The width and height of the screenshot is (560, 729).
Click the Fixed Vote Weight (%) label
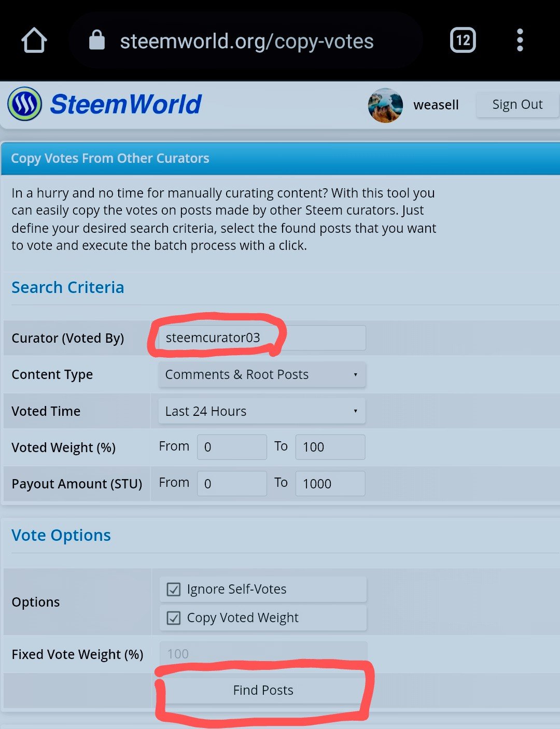tap(78, 654)
